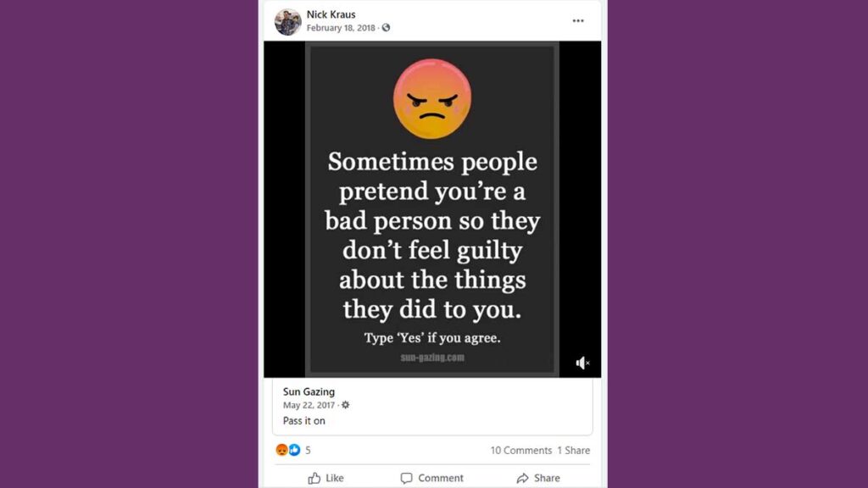The width and height of the screenshot is (868, 488).
Task: Like the post with the Like button
Action: 326,478
